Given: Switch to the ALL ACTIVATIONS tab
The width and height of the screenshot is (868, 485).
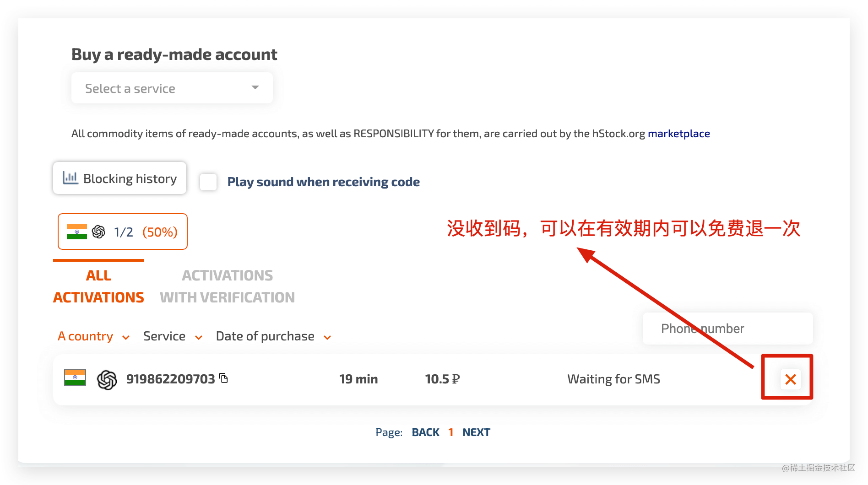Looking at the screenshot, I should click(x=98, y=286).
